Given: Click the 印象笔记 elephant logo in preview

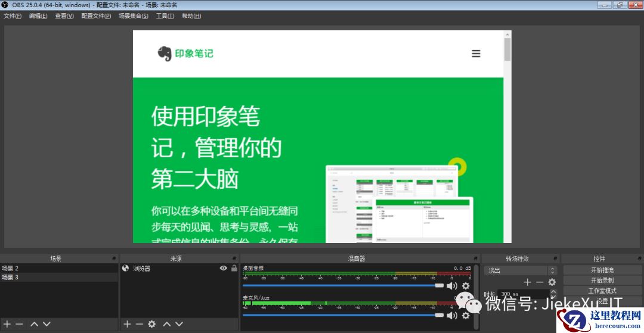Looking at the screenshot, I should coord(165,54).
